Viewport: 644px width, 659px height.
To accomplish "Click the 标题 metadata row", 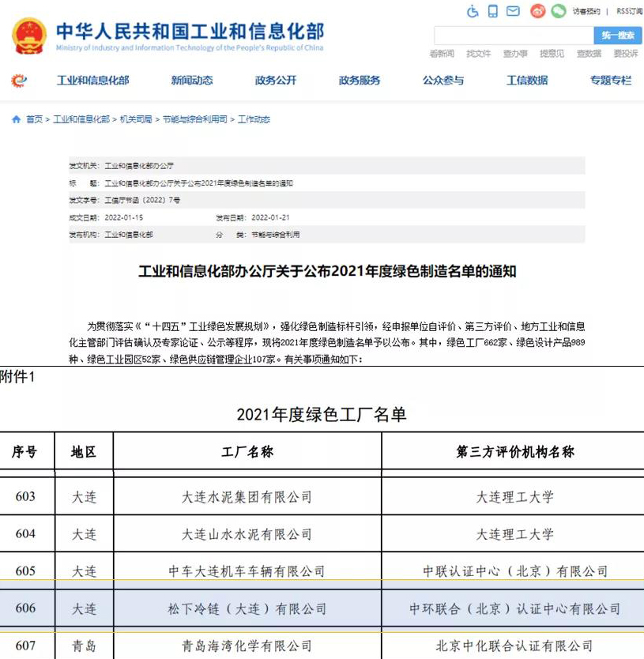I will (x=327, y=183).
